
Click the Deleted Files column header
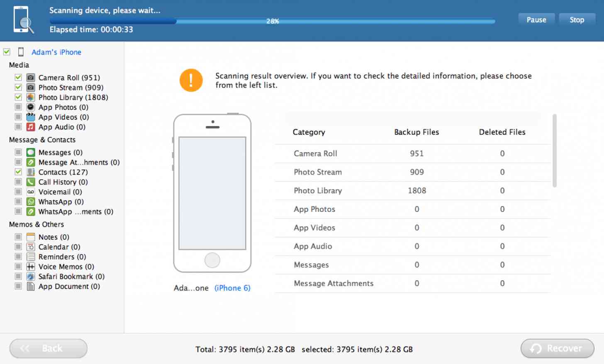tap(502, 132)
